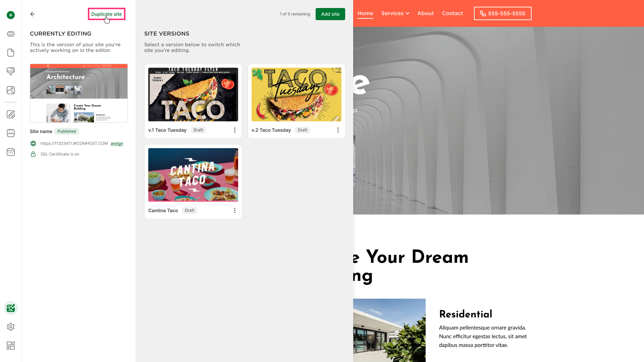644x362 pixels.
Task: Open options menu for Cantina Taco
Action: [235, 210]
